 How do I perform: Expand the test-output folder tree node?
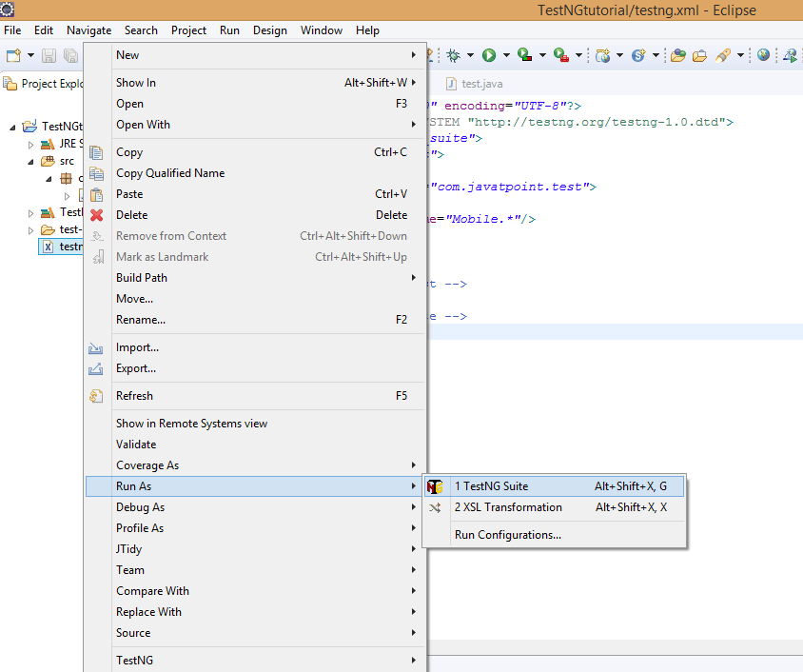tap(30, 230)
